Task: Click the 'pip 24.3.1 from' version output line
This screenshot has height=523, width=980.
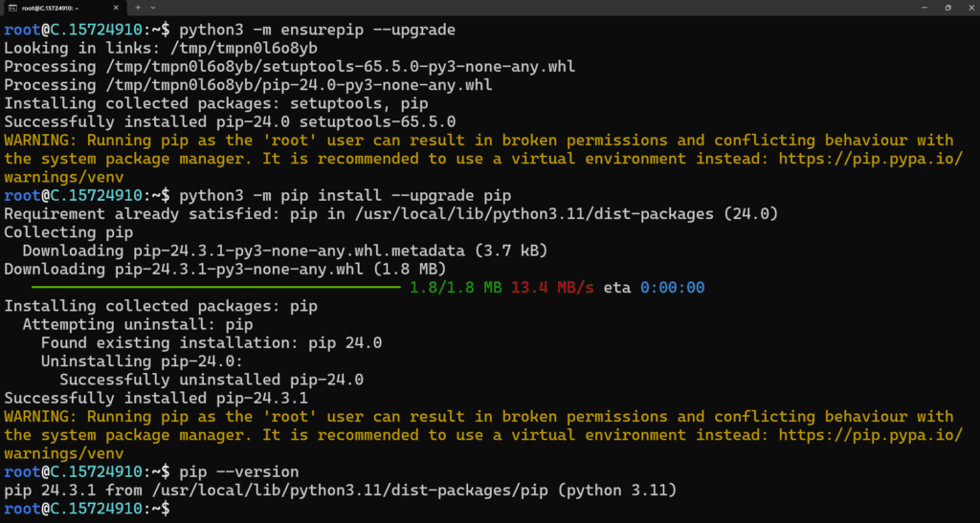Action: pos(341,490)
